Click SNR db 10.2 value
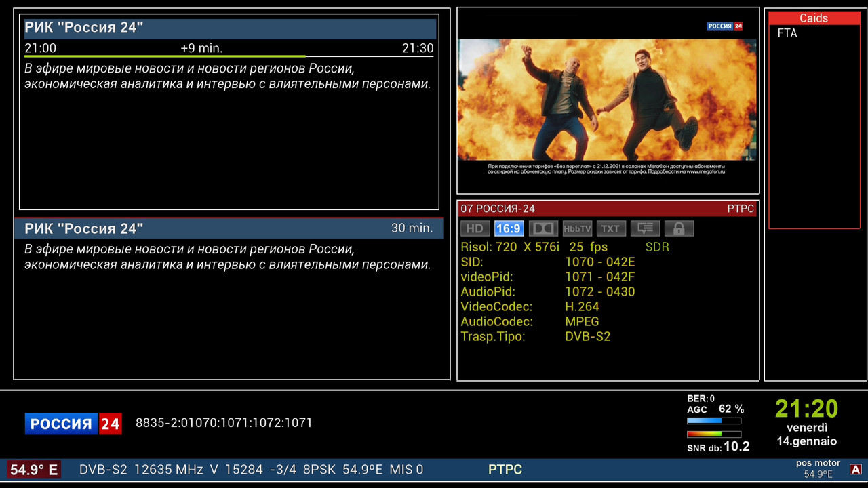The height and width of the screenshot is (488, 868). tap(736, 447)
